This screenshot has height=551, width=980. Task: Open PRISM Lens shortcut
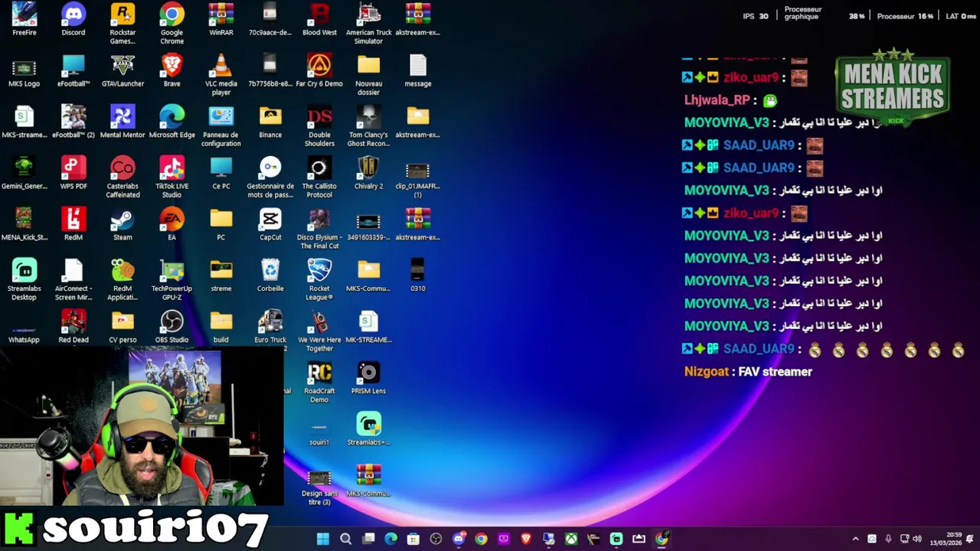[368, 378]
